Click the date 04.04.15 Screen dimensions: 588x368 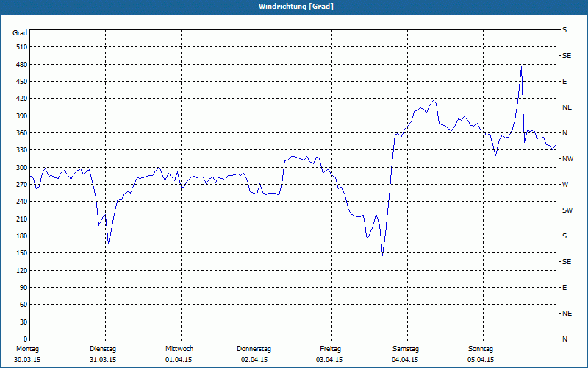click(x=405, y=360)
